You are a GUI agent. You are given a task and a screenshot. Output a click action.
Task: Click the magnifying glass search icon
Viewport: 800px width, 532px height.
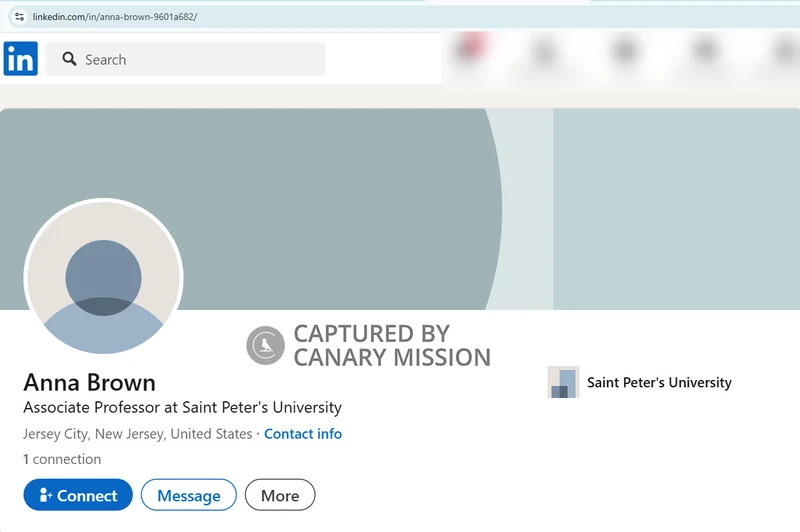(x=69, y=59)
